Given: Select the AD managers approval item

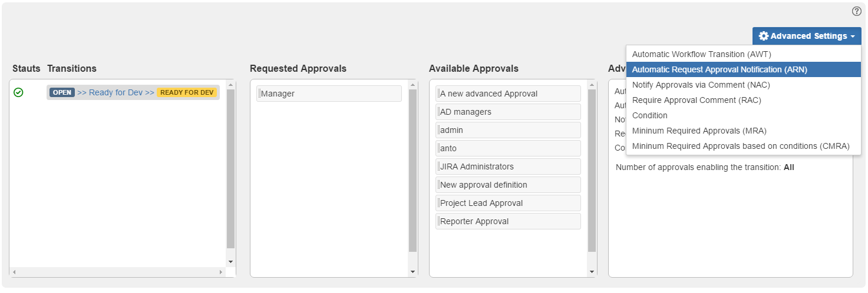Looking at the screenshot, I should pyautogui.click(x=508, y=112).
